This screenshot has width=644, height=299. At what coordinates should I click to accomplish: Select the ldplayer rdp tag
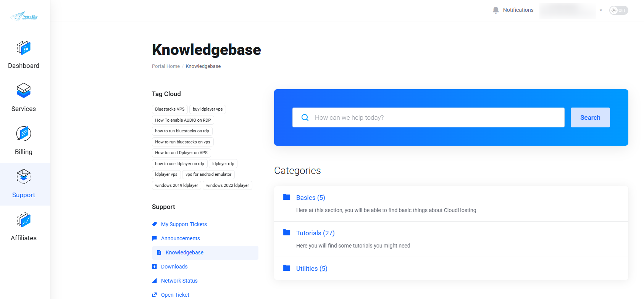coord(223,164)
